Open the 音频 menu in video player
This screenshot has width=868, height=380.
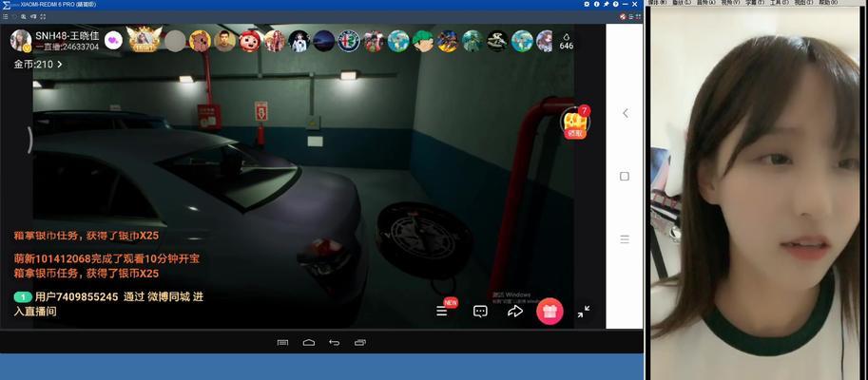(x=705, y=3)
